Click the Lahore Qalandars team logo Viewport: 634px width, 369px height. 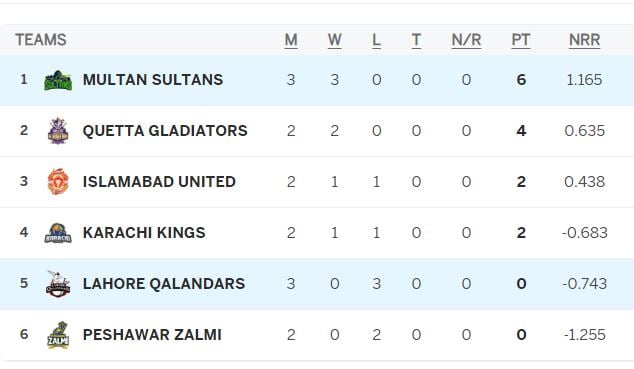58,284
